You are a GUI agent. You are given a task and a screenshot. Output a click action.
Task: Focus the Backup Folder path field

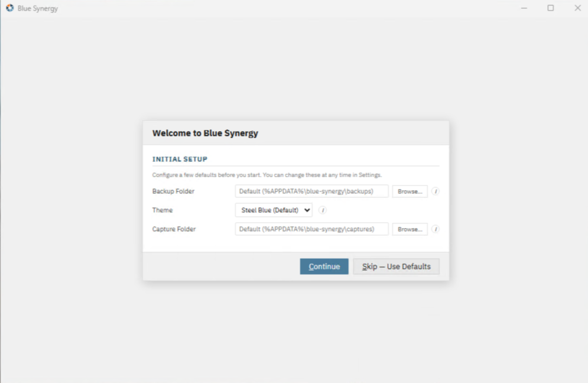(311, 191)
